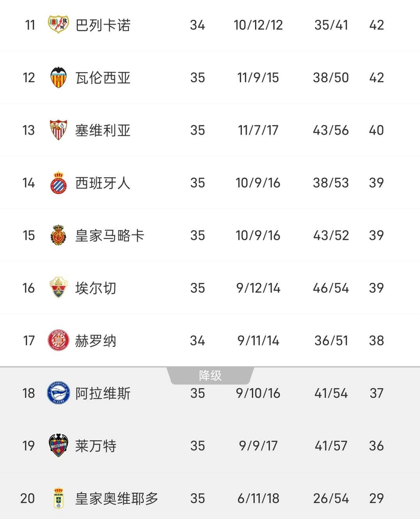Image resolution: width=420 pixels, height=519 pixels.
Task: Select the Mallorca (皇家马略卡) crest
Action: coord(59,235)
